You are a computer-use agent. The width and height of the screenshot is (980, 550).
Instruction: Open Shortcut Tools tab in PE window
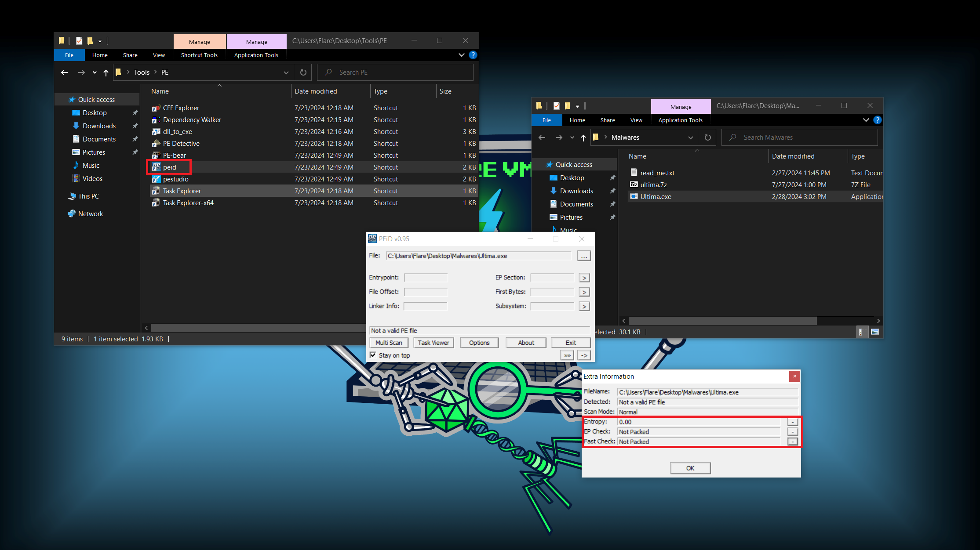pyautogui.click(x=199, y=55)
